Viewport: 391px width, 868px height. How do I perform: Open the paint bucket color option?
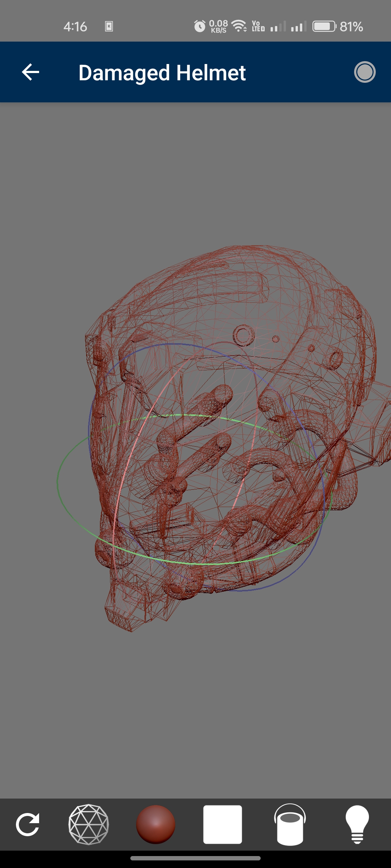click(x=290, y=825)
